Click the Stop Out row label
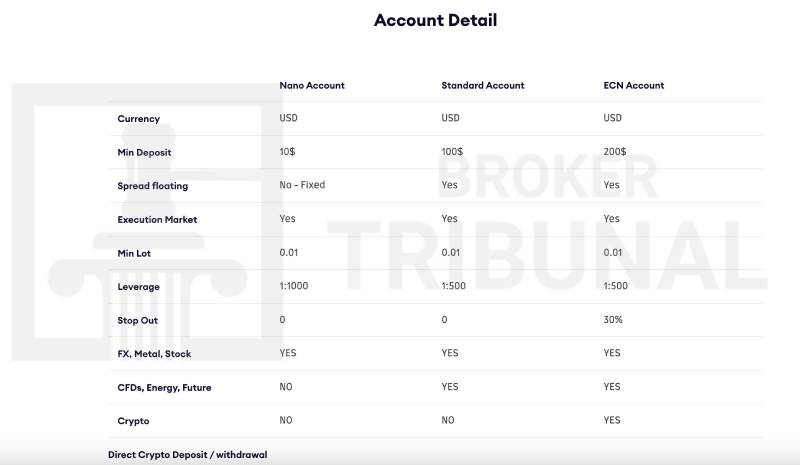The width and height of the screenshot is (800, 465). tap(137, 321)
